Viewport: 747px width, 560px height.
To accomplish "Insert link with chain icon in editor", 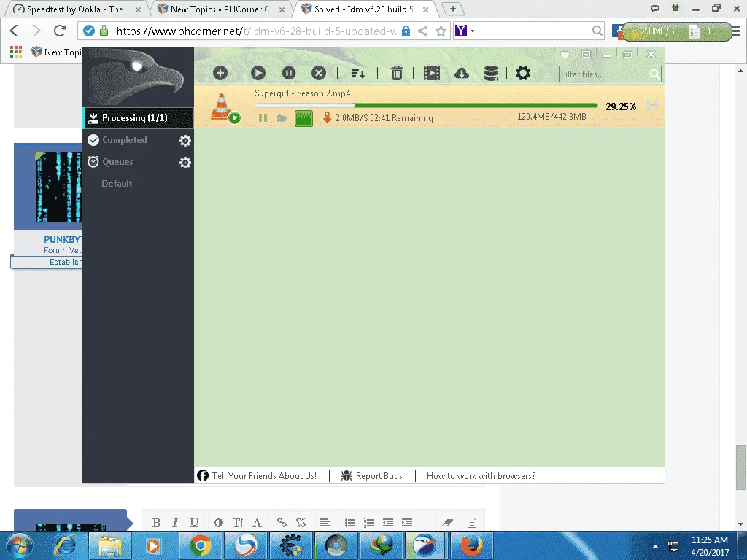I will pos(282,523).
